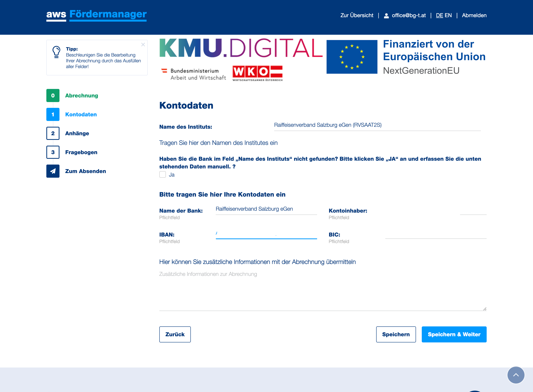Screen dimensions: 533x392
Task: Click the Zusätzliche Informationen textarea
Action: click(323, 290)
